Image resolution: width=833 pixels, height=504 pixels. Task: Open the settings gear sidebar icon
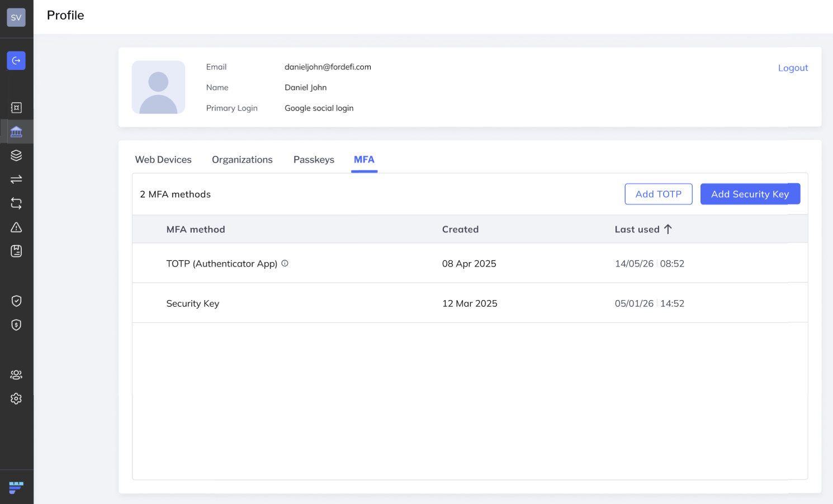point(16,399)
